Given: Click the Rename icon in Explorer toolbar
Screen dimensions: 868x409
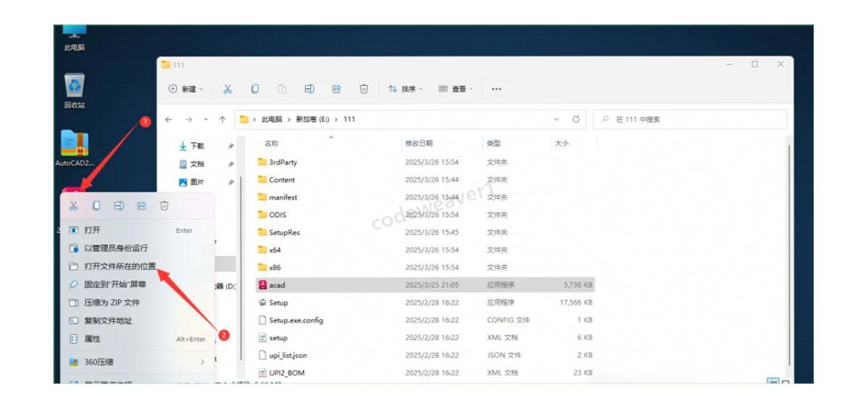Looking at the screenshot, I should coord(309,89).
